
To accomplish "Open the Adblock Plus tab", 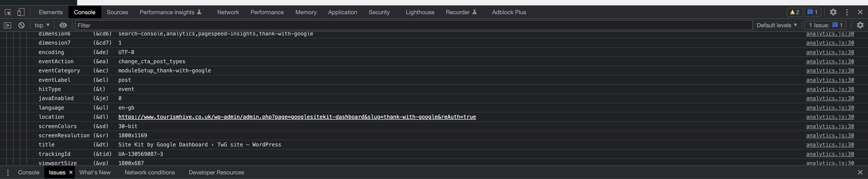I will click(509, 12).
